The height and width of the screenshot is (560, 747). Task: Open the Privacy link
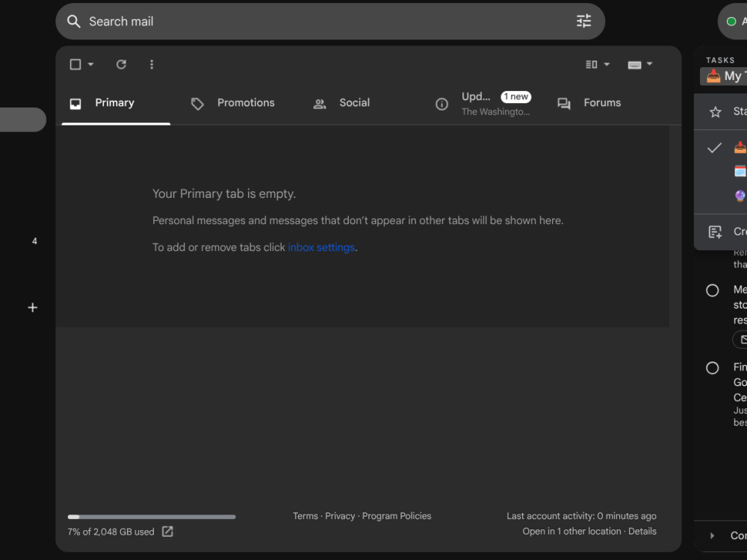(340, 516)
